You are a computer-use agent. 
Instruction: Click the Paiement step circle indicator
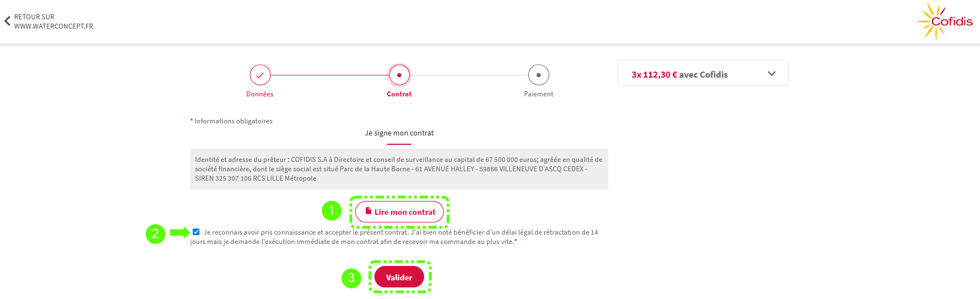(x=539, y=75)
